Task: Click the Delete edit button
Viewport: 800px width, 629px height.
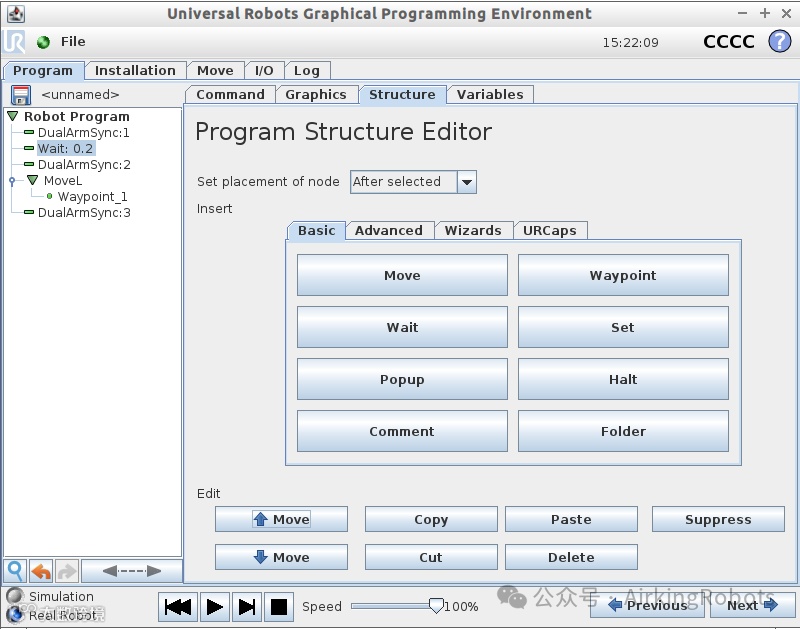Action: [571, 557]
